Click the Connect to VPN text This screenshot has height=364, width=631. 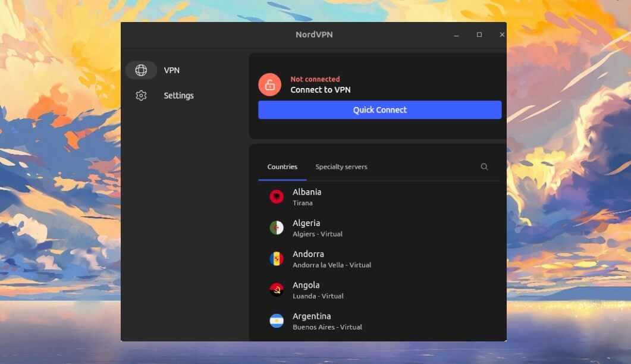[x=321, y=90]
